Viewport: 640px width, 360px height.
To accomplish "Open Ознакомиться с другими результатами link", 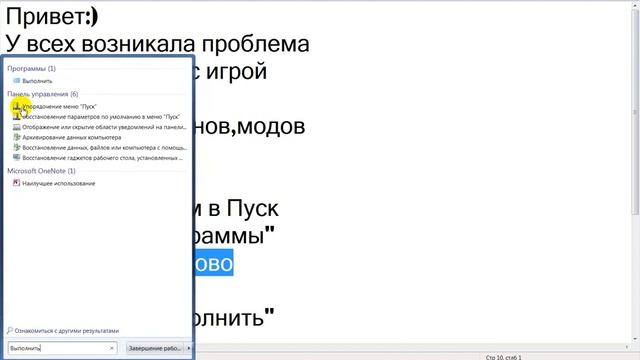I will 67,331.
